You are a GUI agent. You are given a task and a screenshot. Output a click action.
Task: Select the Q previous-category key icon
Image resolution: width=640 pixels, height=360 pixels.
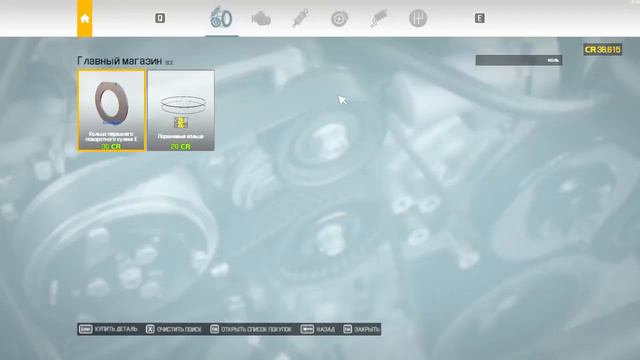tap(160, 18)
